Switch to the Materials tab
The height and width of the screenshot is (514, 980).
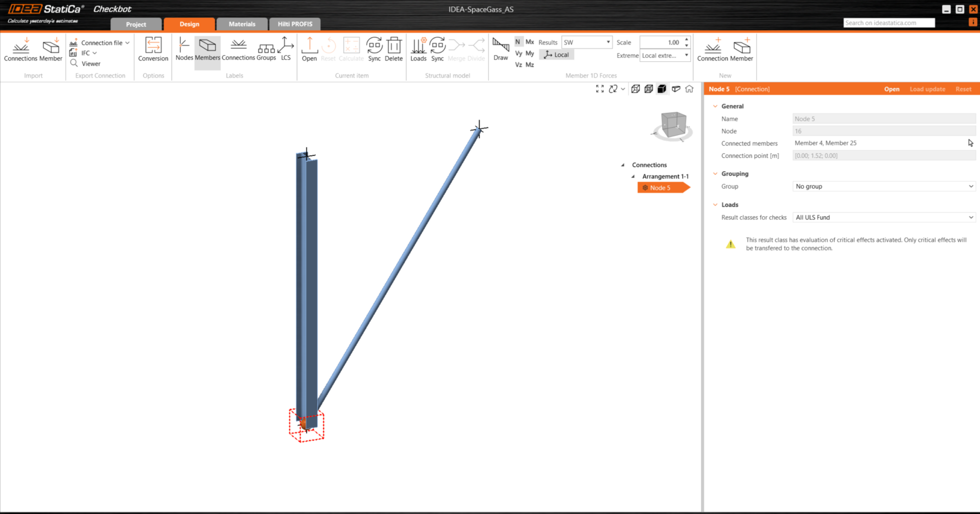[x=242, y=24]
